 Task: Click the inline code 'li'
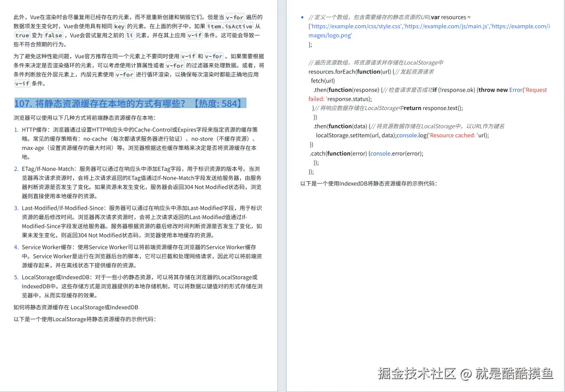pyautogui.click(x=129, y=35)
